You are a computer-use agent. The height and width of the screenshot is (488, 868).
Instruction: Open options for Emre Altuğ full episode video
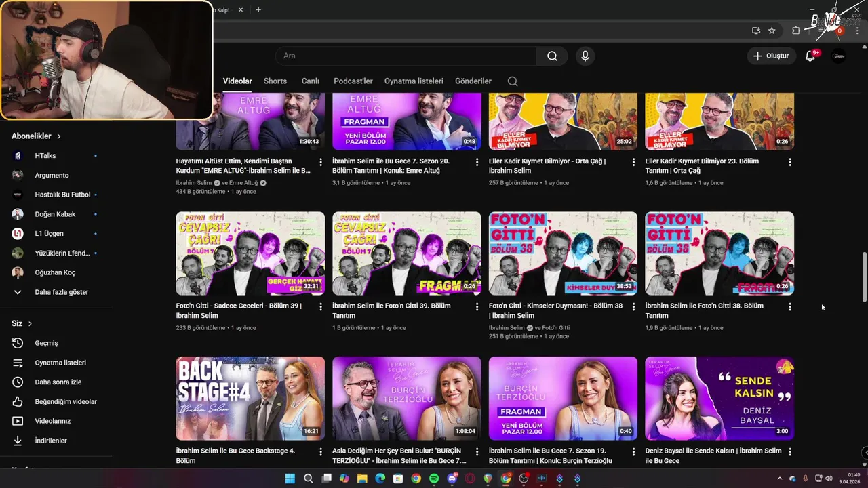(321, 162)
